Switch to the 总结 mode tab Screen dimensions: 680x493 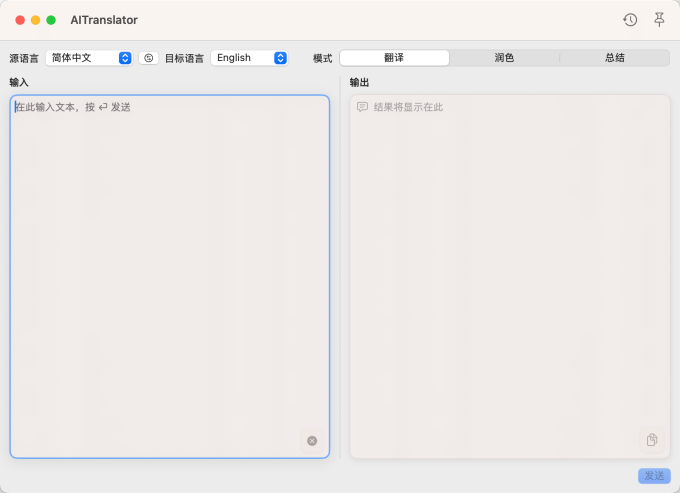[x=614, y=58]
